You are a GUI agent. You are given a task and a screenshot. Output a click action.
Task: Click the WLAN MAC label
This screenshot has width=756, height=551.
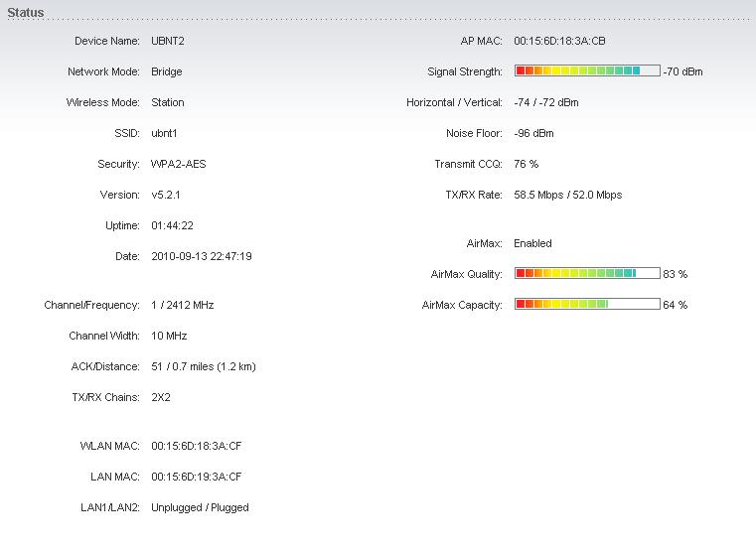click(110, 447)
